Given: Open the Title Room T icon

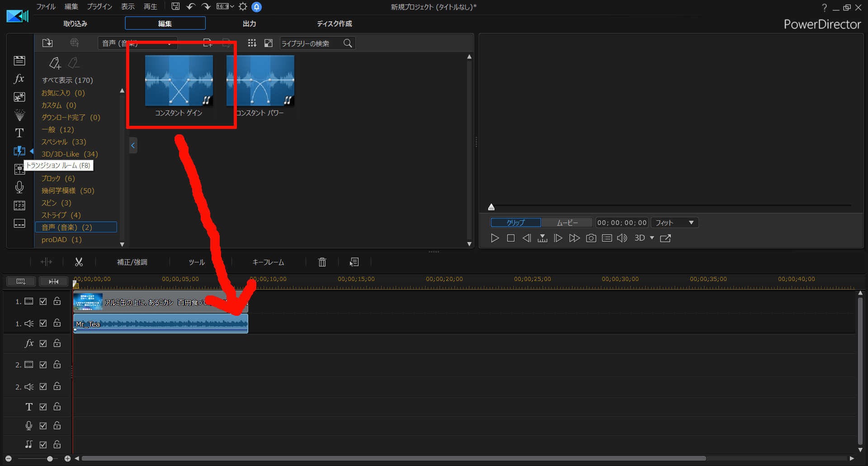Looking at the screenshot, I should tap(19, 133).
